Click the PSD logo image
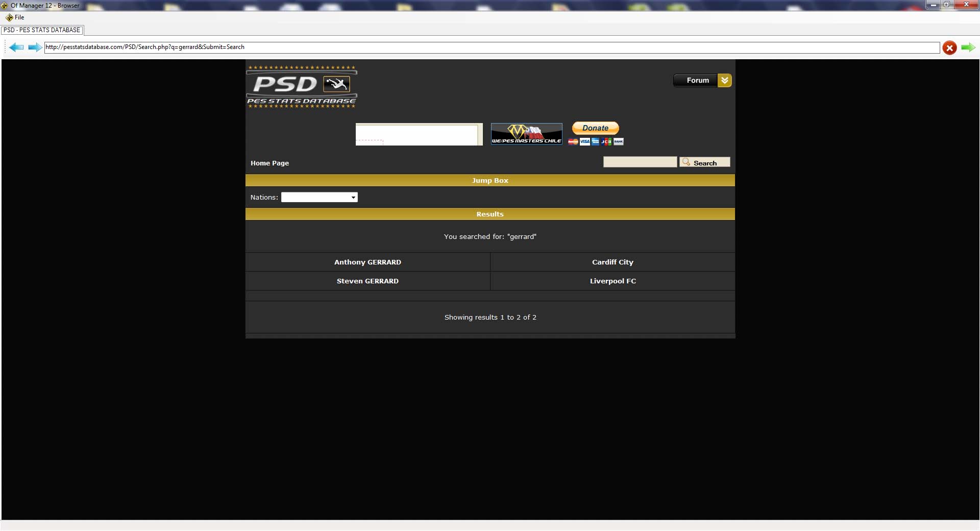 tap(302, 86)
